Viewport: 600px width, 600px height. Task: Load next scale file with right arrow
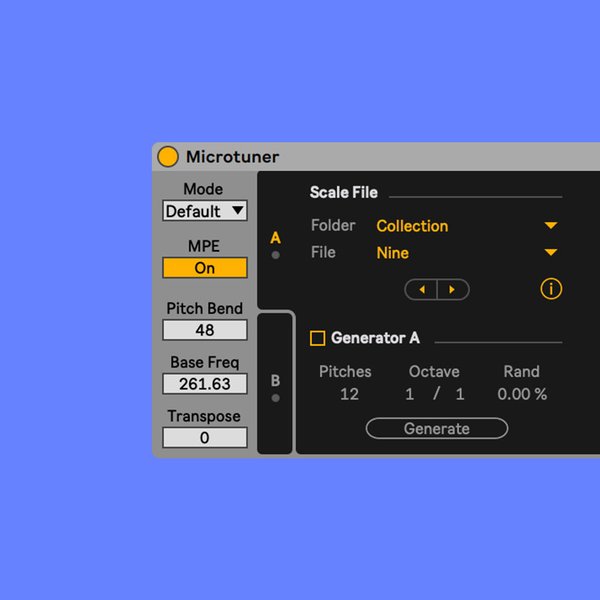click(452, 290)
